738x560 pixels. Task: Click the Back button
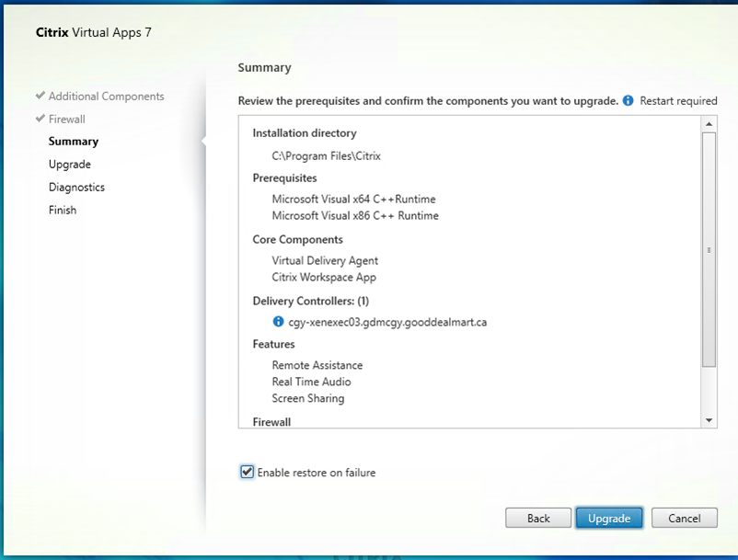coord(538,518)
